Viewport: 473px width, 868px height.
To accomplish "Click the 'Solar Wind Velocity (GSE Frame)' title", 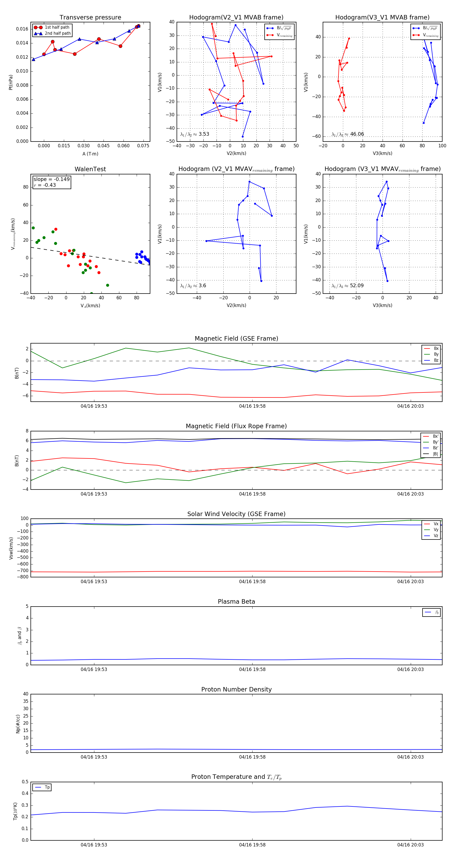I will 236,514.
